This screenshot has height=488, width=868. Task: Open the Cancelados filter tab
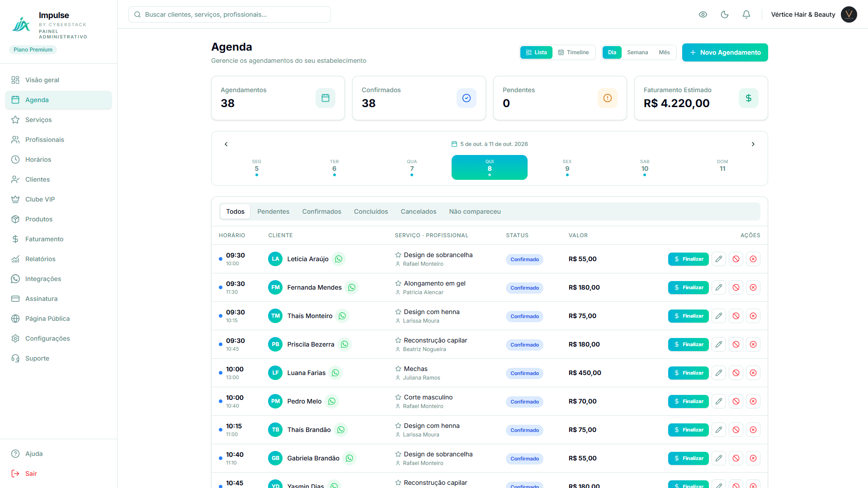click(x=418, y=211)
